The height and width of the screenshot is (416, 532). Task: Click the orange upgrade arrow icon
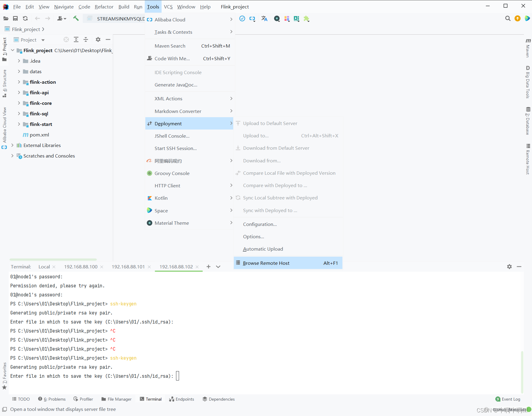click(x=517, y=18)
